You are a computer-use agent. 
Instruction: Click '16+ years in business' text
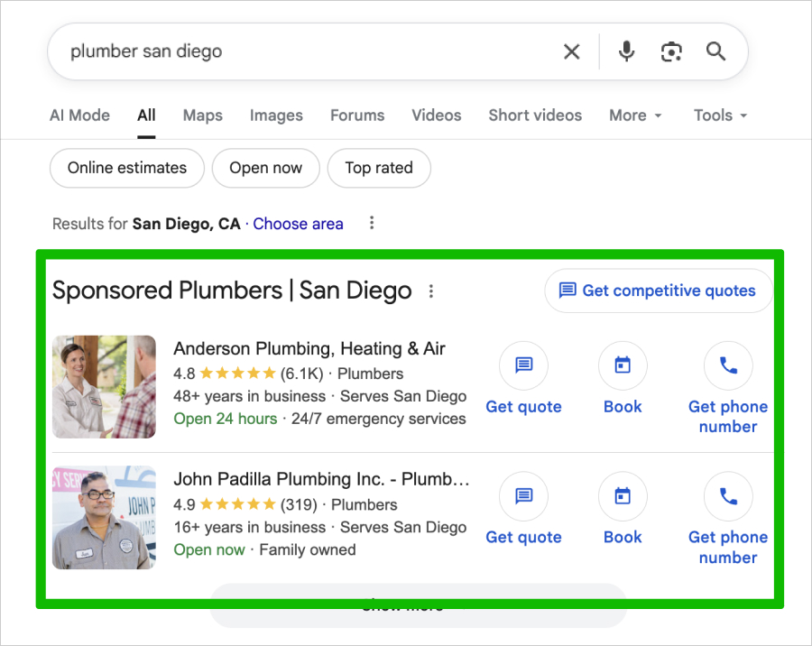point(250,528)
